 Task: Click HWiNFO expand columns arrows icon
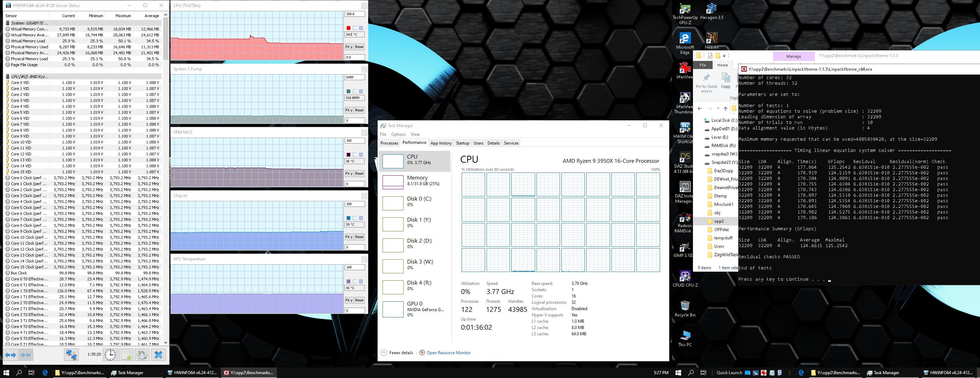(x=10, y=355)
